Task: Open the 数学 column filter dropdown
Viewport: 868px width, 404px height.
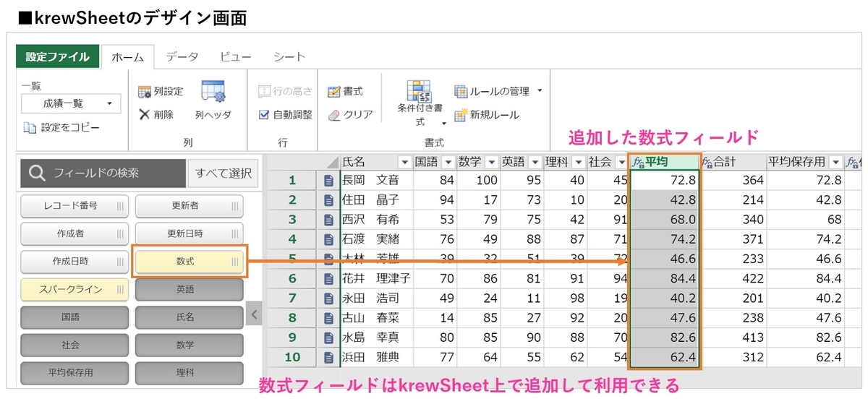Action: [491, 162]
